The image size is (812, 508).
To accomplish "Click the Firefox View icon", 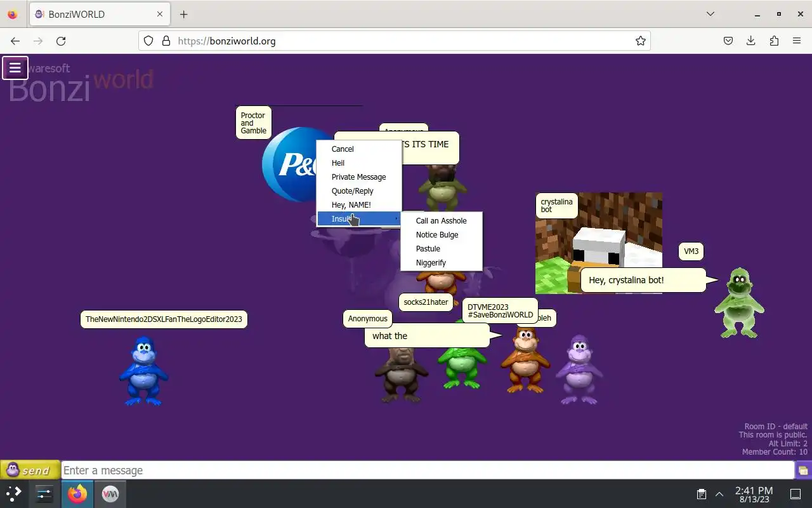I will (x=12, y=14).
